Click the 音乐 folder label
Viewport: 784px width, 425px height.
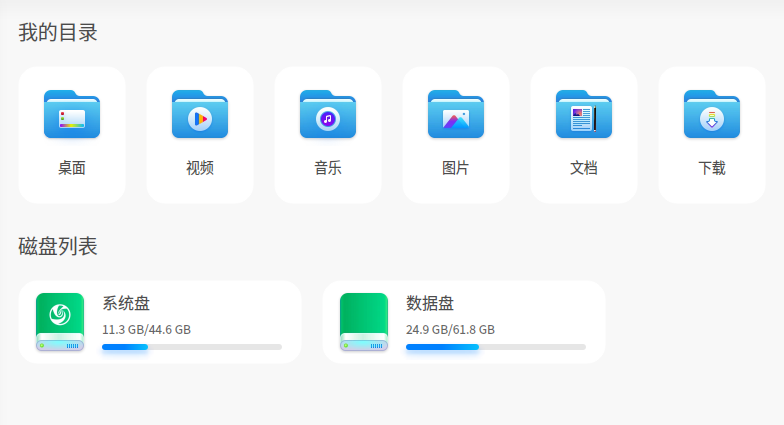coord(328,168)
